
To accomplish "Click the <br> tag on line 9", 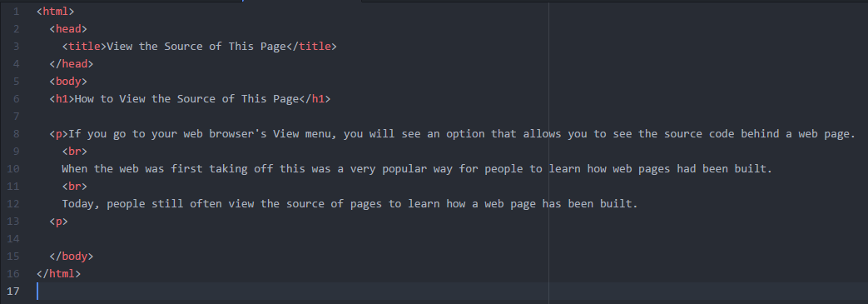I will tap(75, 152).
